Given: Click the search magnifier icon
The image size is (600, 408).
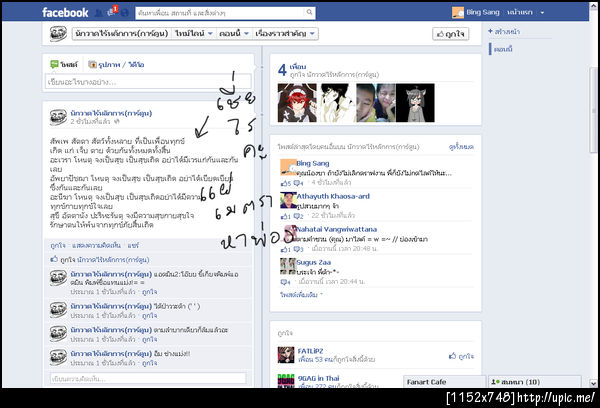Looking at the screenshot, I should click(309, 13).
